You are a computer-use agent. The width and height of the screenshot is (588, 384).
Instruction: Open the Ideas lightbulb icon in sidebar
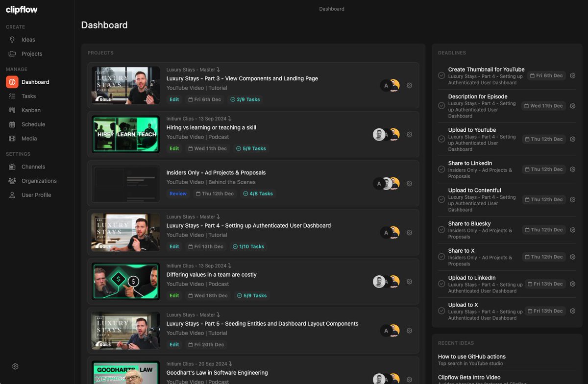[x=12, y=40]
